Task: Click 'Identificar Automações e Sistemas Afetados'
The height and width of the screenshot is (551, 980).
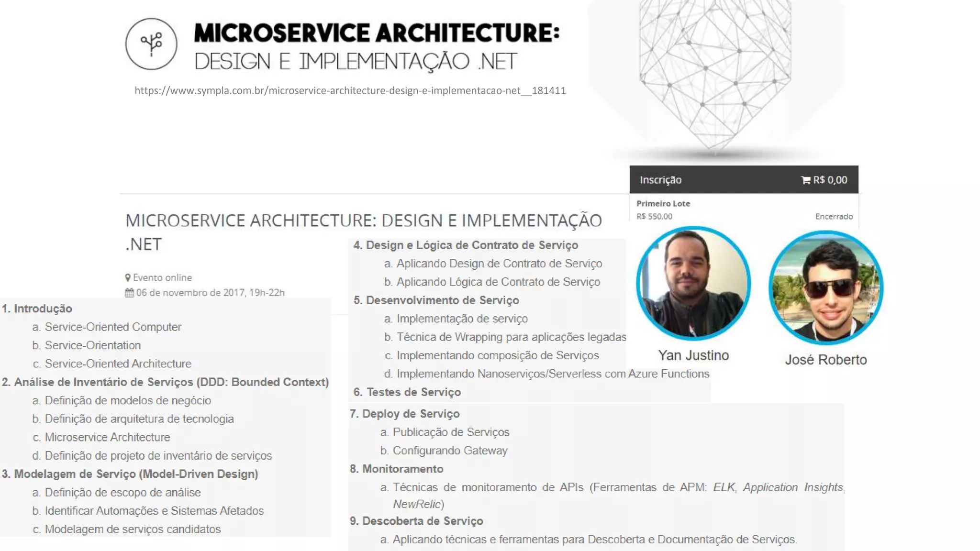Action: coord(154,511)
